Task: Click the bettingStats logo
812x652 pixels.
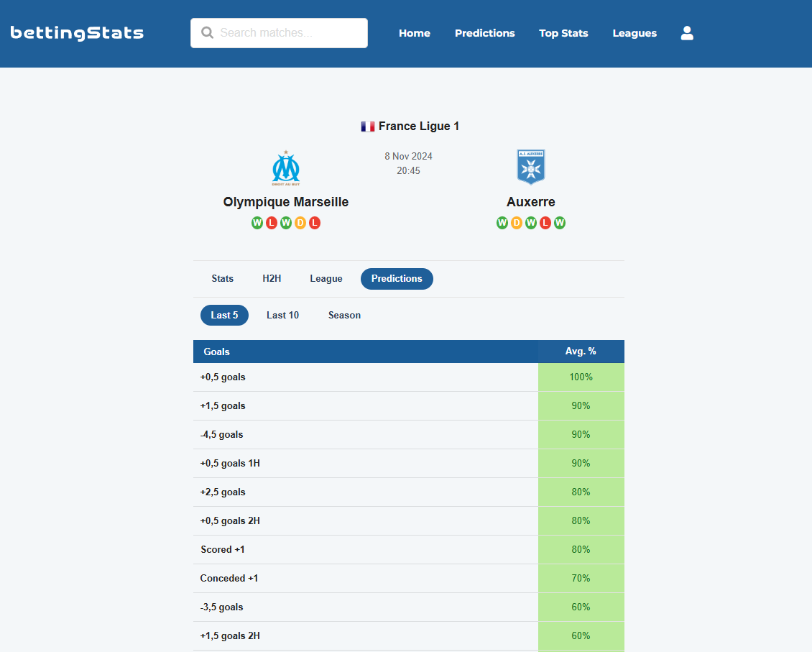Action: (77, 33)
